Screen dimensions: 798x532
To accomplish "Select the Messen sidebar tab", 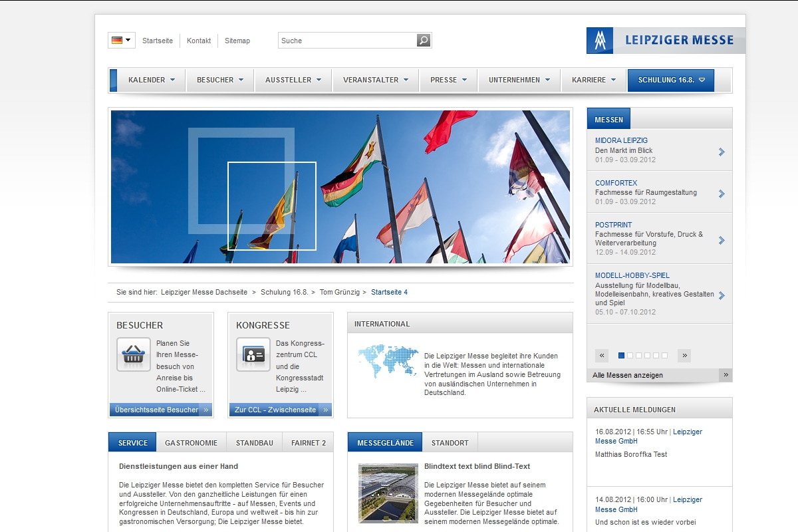I will [608, 120].
